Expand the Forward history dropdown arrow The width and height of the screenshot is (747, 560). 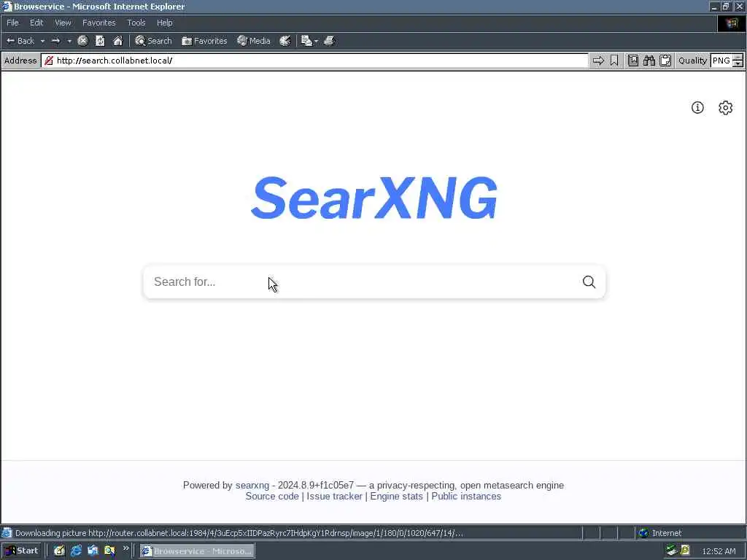click(x=69, y=41)
